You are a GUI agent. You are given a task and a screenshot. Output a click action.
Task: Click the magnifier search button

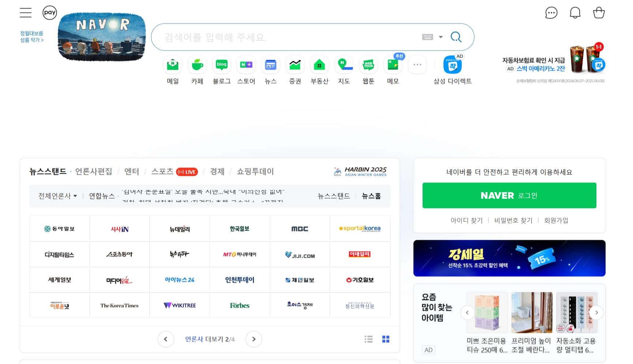pos(456,37)
